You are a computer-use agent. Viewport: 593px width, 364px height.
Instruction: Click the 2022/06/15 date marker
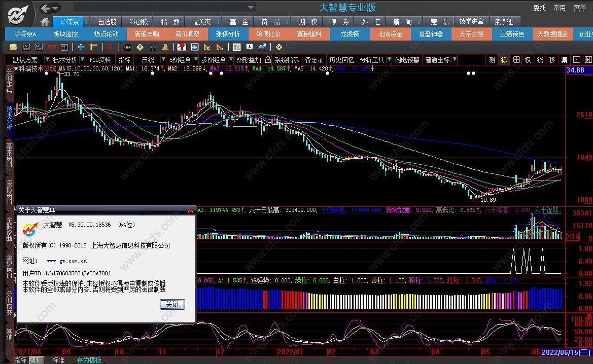point(566,352)
